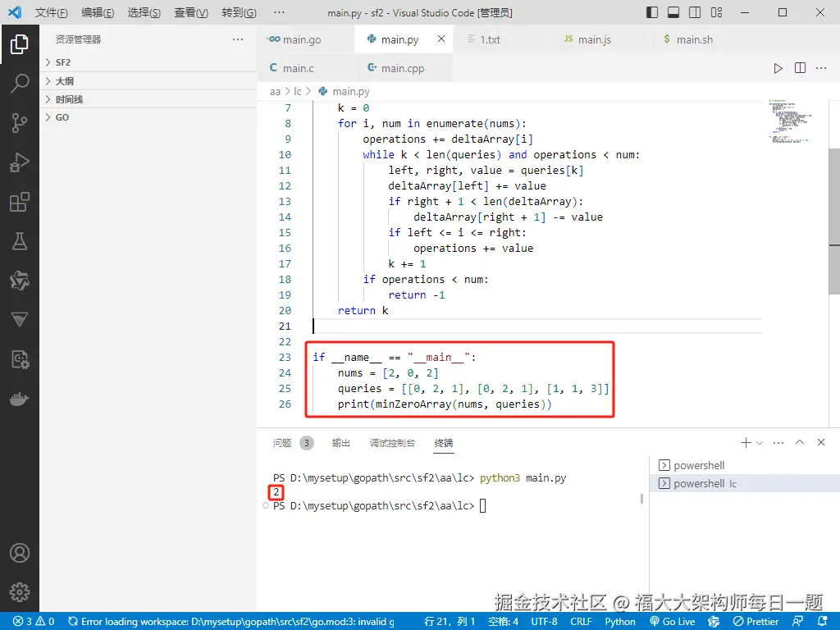The width and height of the screenshot is (840, 630).
Task: Select the first powershell terminal instance
Action: pos(745,465)
